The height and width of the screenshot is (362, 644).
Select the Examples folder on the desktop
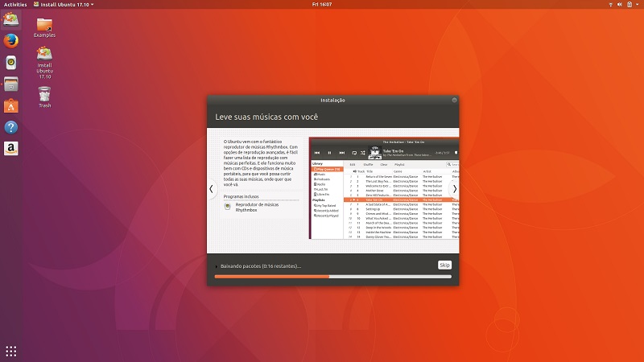point(44,28)
